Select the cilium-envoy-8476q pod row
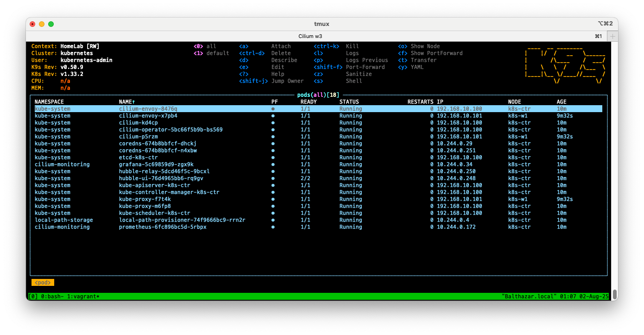Screen dimensions: 644x335 point(318,109)
